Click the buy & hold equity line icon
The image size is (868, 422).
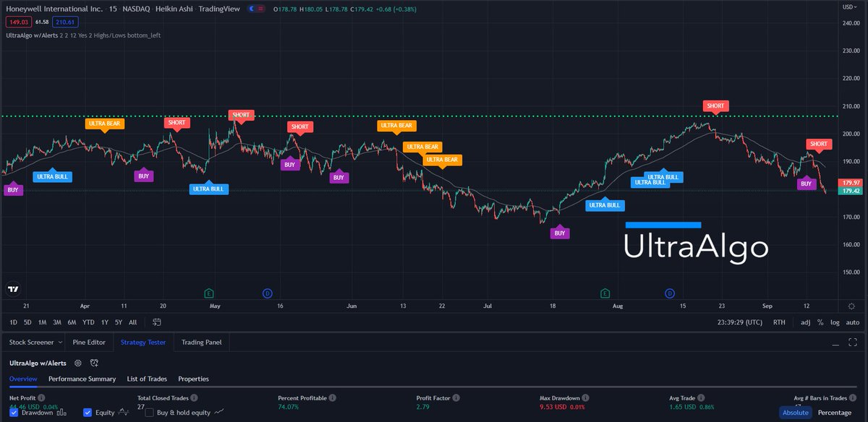pyautogui.click(x=219, y=413)
